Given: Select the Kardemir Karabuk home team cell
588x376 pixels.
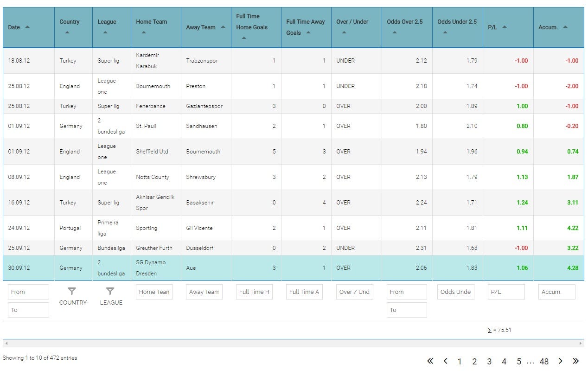Looking at the screenshot, I should [156, 60].
